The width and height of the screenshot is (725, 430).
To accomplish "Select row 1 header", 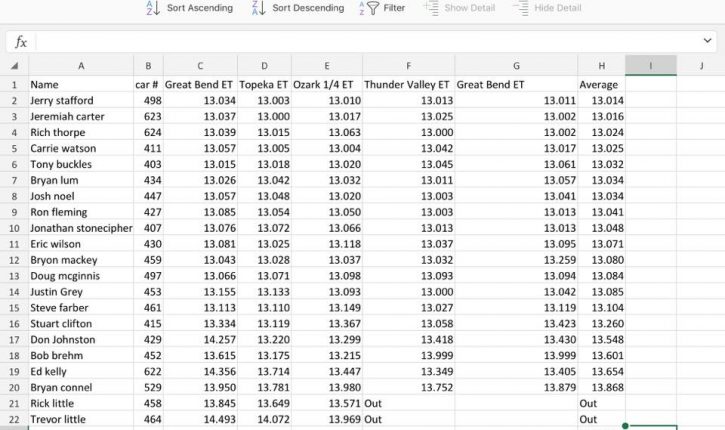I will click(x=14, y=85).
